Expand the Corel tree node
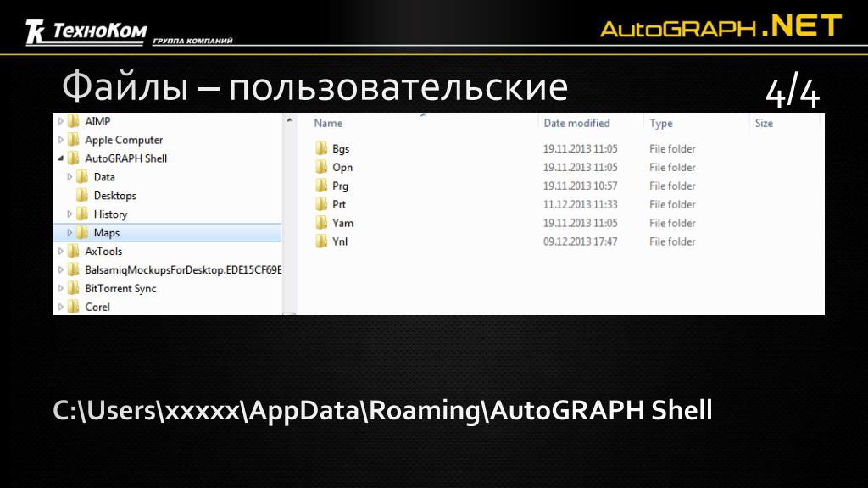This screenshot has height=488, width=868. pos(61,307)
